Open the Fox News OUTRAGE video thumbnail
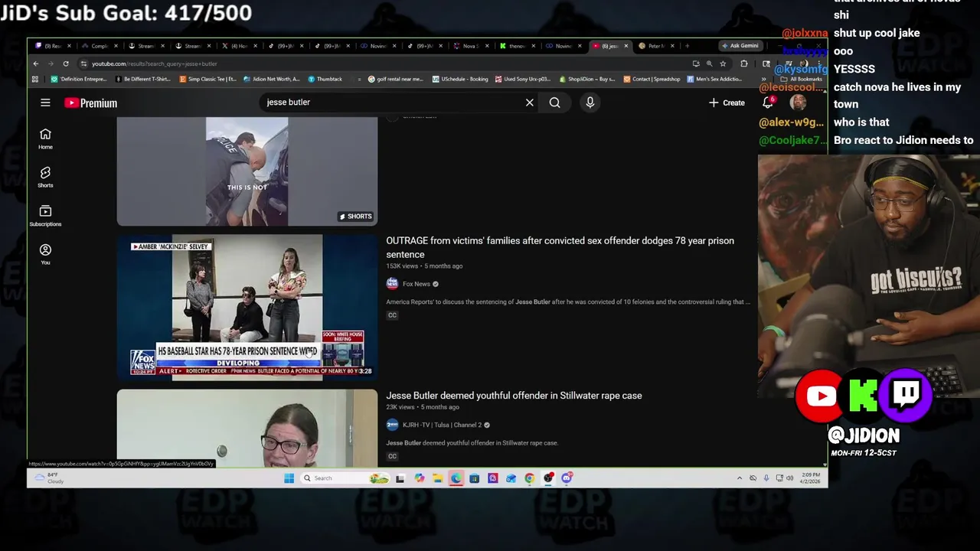The height and width of the screenshot is (551, 980). coord(247,307)
